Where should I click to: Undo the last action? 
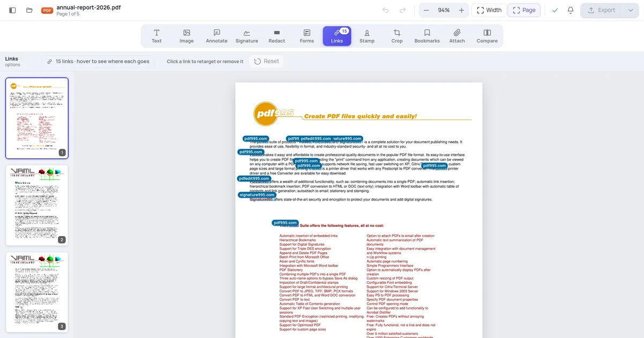(x=386, y=10)
